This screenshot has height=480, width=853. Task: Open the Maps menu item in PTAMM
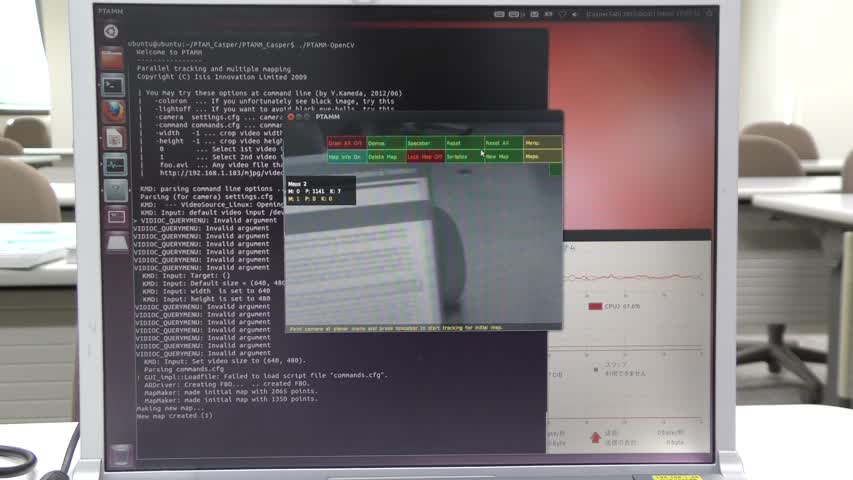[542, 157]
